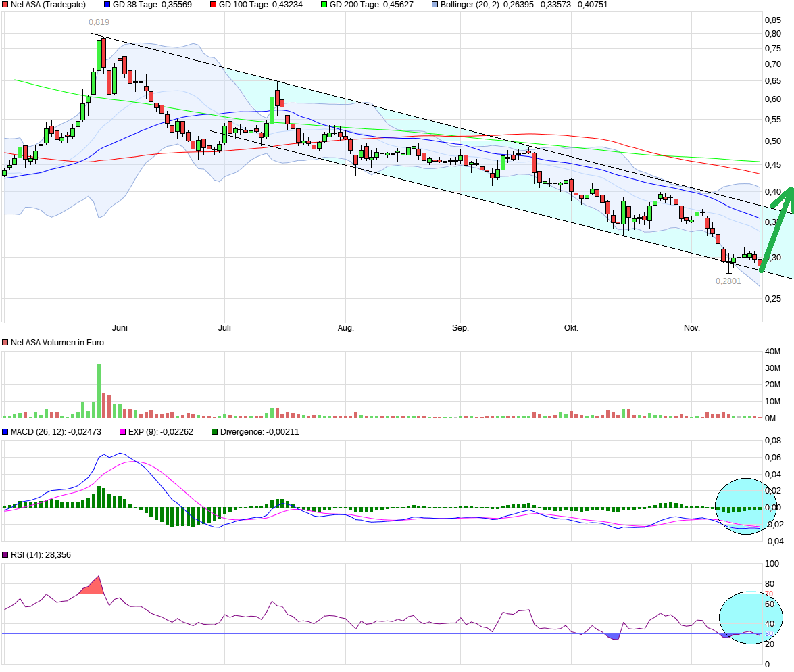Click the 'Nel ASA (Tradegate)' legend label

coord(48,5)
